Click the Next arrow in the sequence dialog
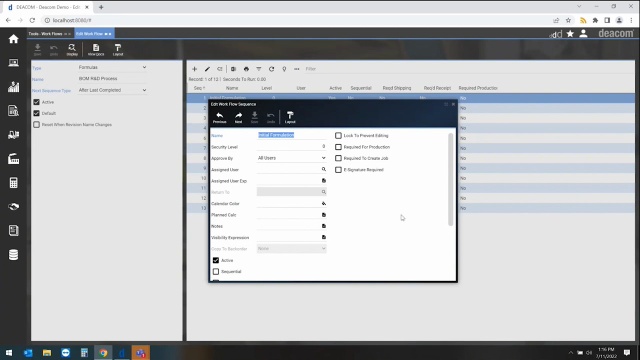 tap(238, 117)
